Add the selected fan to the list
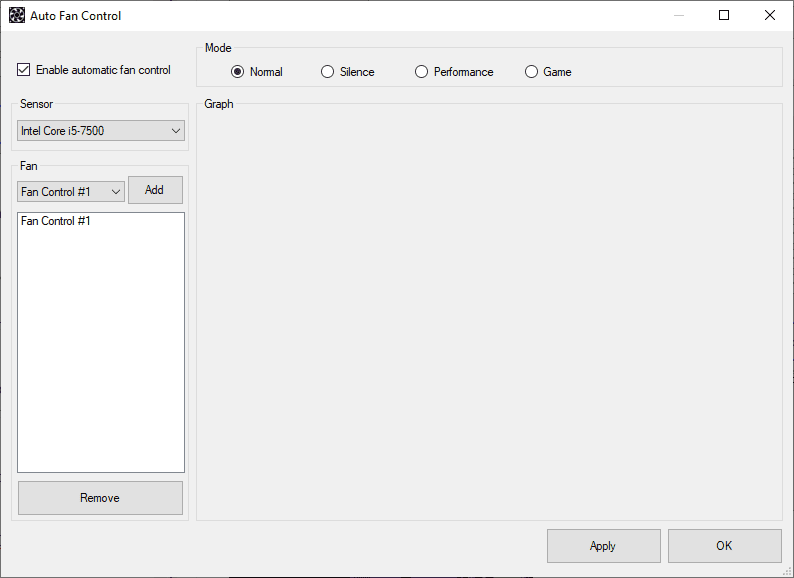Viewport: 794px width, 578px height. tap(155, 190)
